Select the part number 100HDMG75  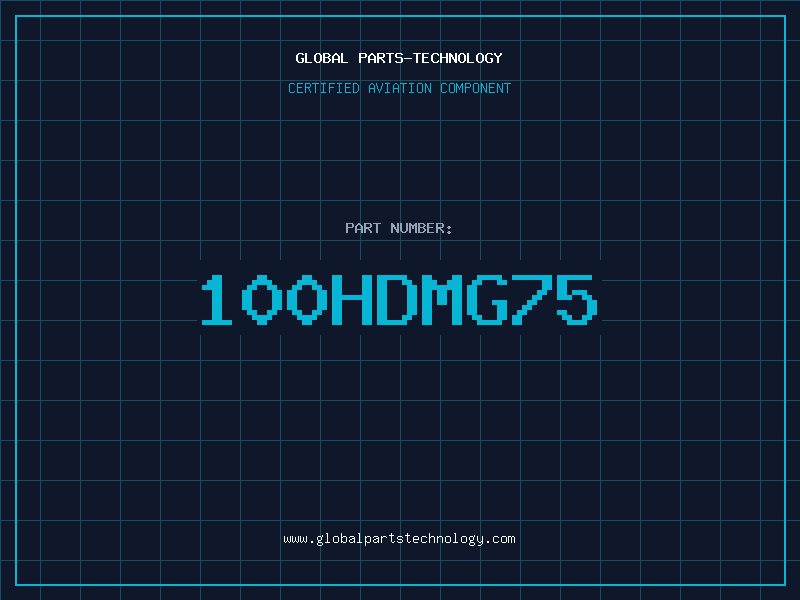coord(399,299)
